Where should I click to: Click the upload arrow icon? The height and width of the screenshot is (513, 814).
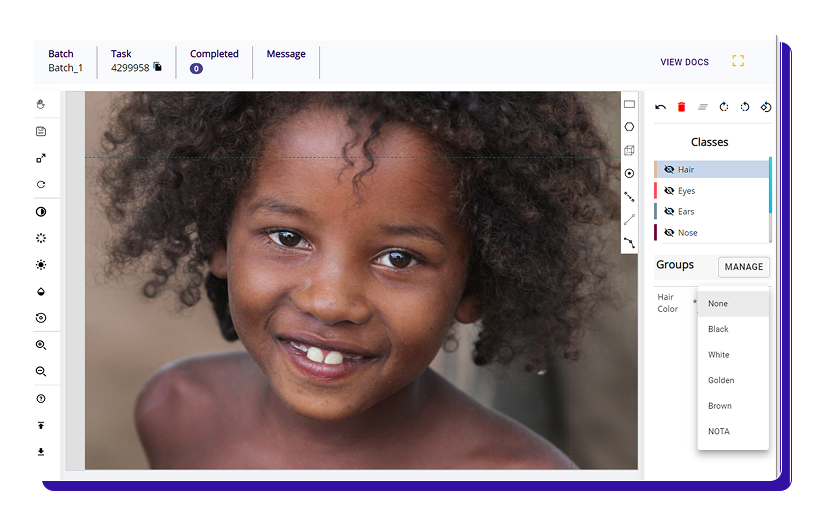coord(41,425)
